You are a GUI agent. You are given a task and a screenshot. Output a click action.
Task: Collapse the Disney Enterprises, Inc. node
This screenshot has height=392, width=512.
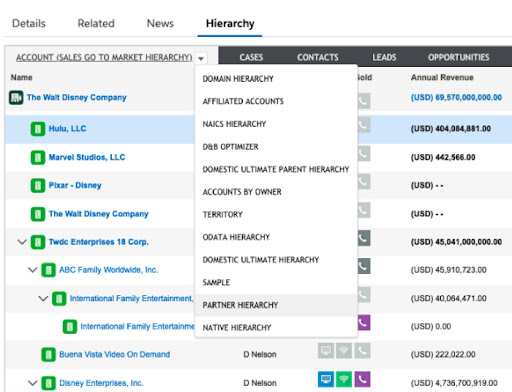(x=32, y=383)
